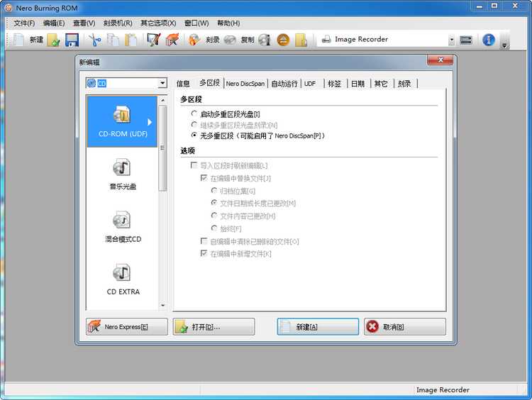Switch to the 其它 tab
Viewport: 532px width, 400px height.
click(x=381, y=84)
